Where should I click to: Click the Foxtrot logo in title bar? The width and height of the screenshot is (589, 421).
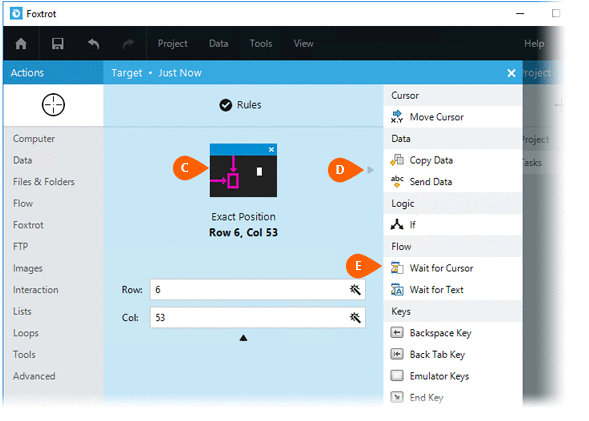click(16, 14)
